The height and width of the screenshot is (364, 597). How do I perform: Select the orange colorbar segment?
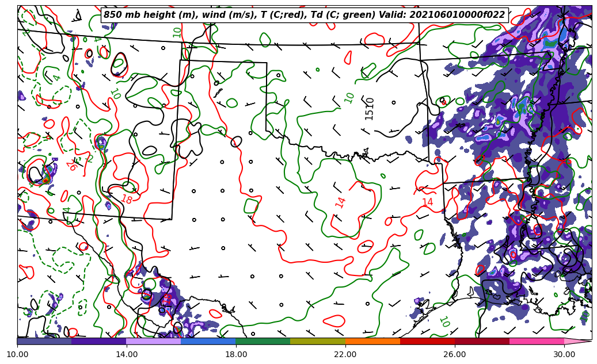372,341
